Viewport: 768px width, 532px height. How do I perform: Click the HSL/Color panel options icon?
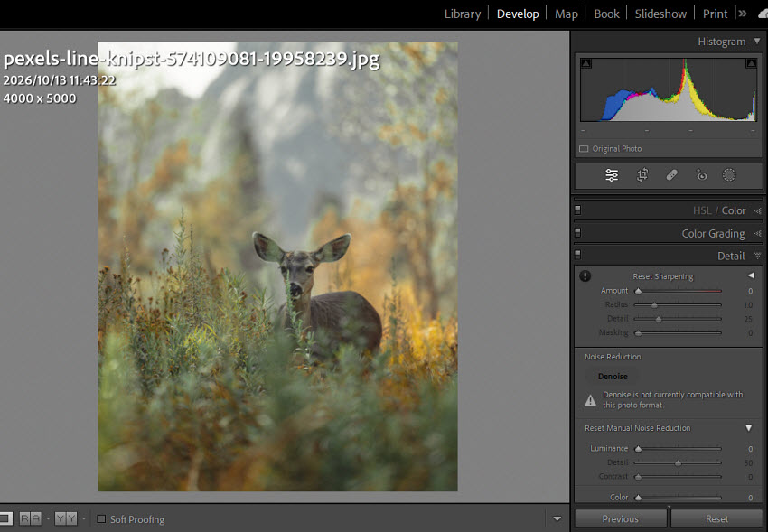click(x=758, y=211)
